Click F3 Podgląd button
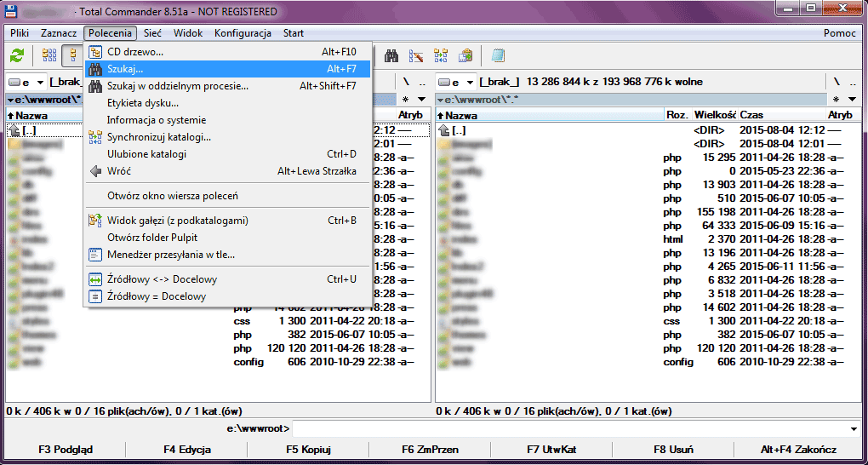This screenshot has width=868, height=465. [66, 450]
